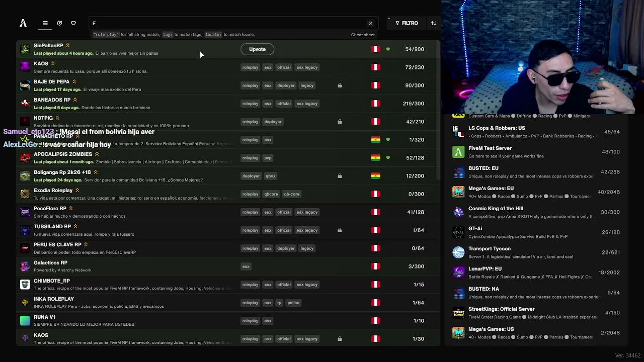
Task: Select the KAOS server showing 1/30
Action: pyautogui.click(x=229, y=339)
